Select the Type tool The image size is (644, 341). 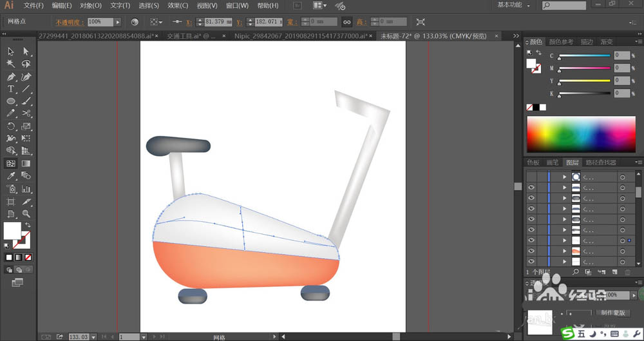pos(11,89)
